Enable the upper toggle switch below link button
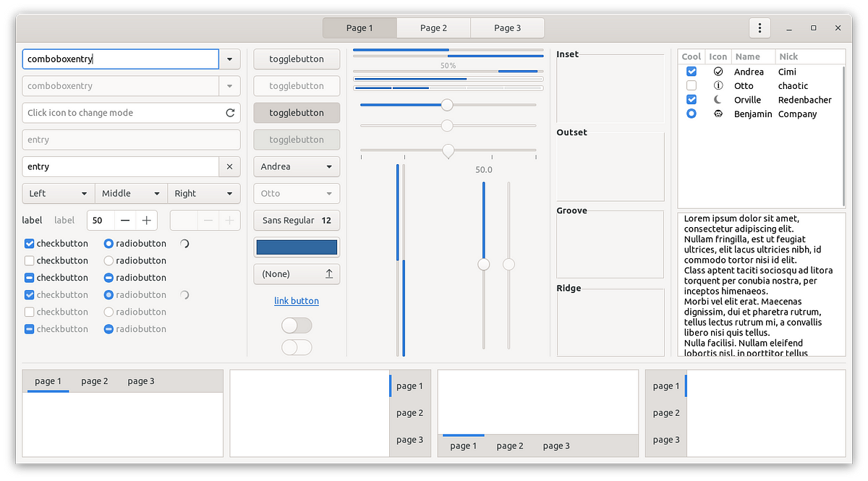 (x=297, y=325)
